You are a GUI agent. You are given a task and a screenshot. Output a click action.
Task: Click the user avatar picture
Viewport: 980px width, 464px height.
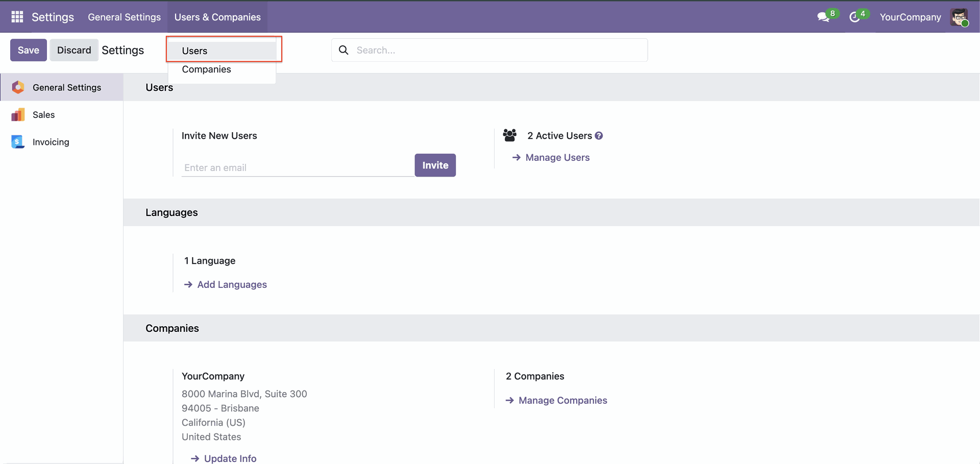[x=959, y=17]
